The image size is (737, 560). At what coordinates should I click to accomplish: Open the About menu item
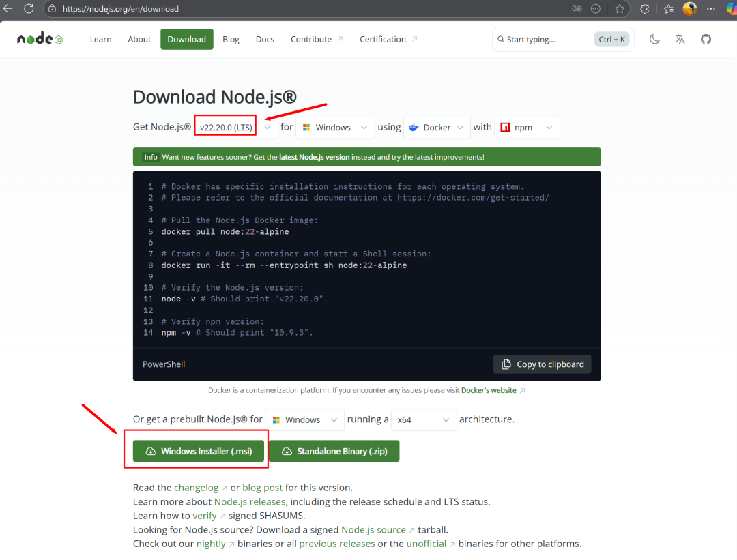pyautogui.click(x=139, y=39)
